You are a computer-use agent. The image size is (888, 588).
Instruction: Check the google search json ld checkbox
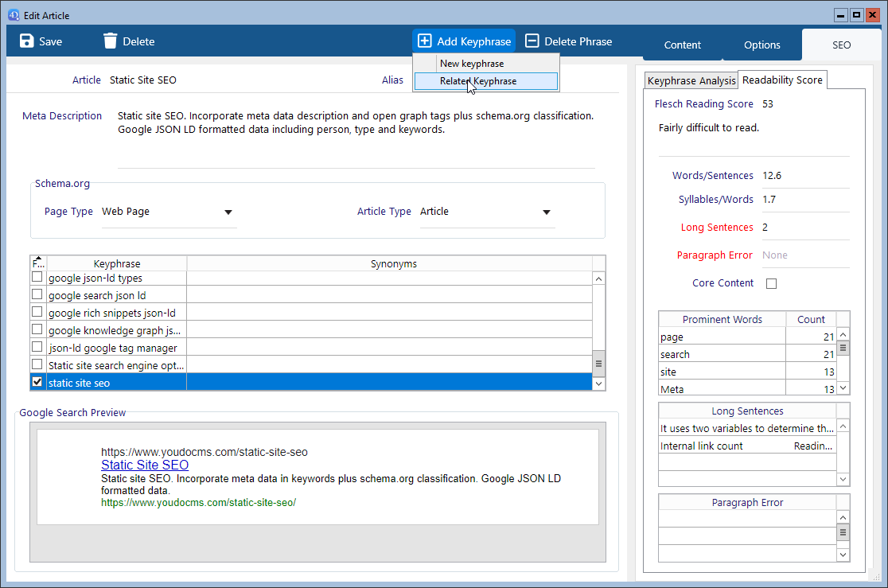[x=37, y=295]
